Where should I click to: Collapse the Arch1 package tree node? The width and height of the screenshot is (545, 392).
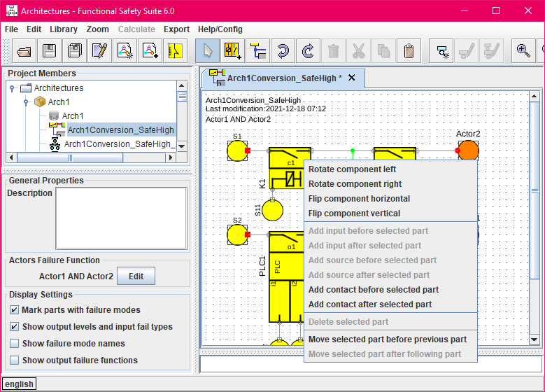click(x=26, y=102)
